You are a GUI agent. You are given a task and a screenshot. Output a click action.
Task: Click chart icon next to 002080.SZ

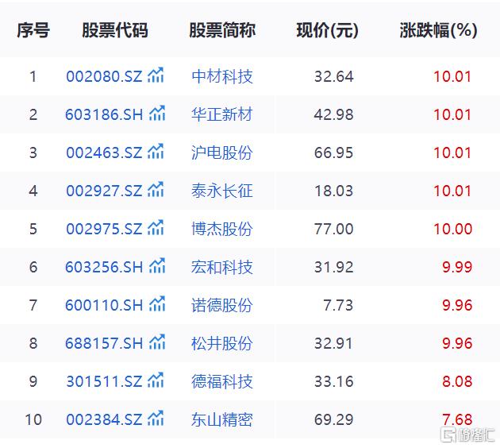(156, 76)
